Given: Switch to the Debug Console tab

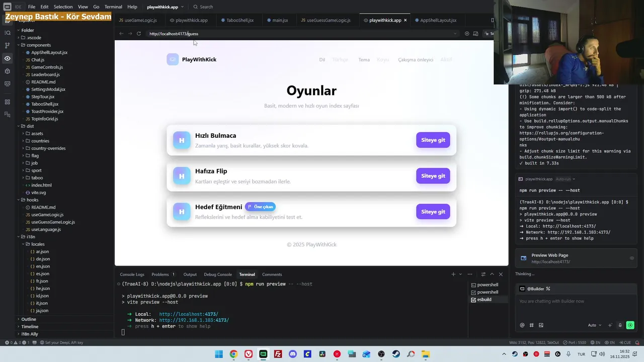Looking at the screenshot, I should [218, 274].
